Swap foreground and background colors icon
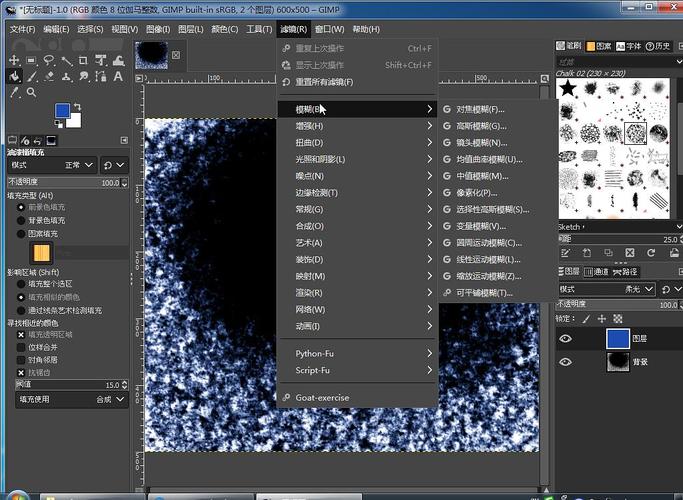Viewport: 683px width, 500px height. [x=77, y=104]
